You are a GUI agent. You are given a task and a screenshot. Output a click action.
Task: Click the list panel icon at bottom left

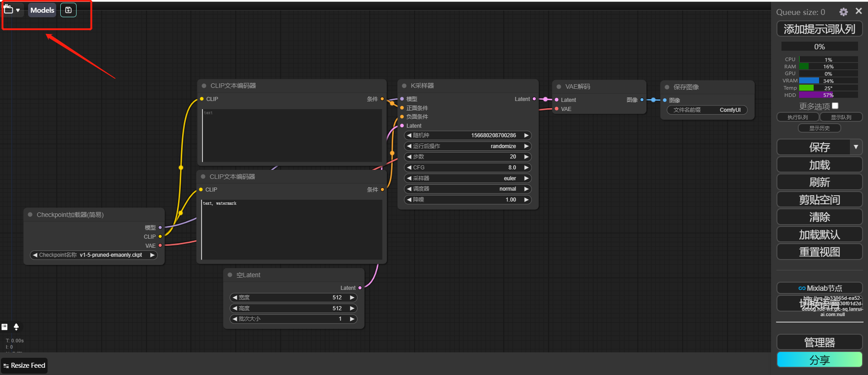tap(5, 327)
